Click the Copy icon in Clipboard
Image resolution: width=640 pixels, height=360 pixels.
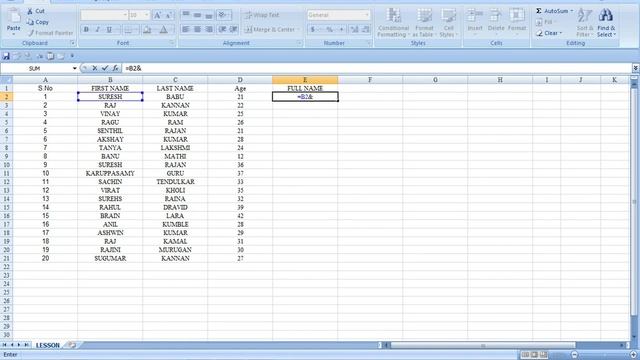pos(30,22)
